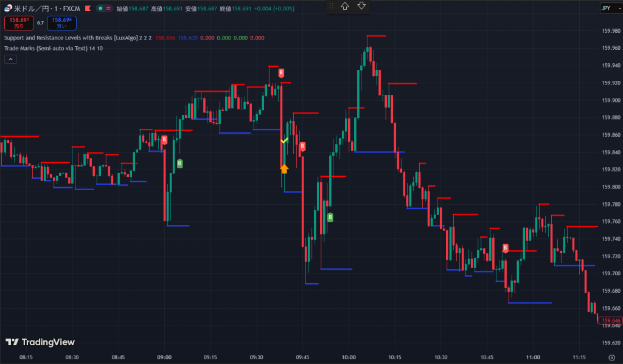
Task: Toggle the pink approximate-data indicator
Action: [109, 9]
